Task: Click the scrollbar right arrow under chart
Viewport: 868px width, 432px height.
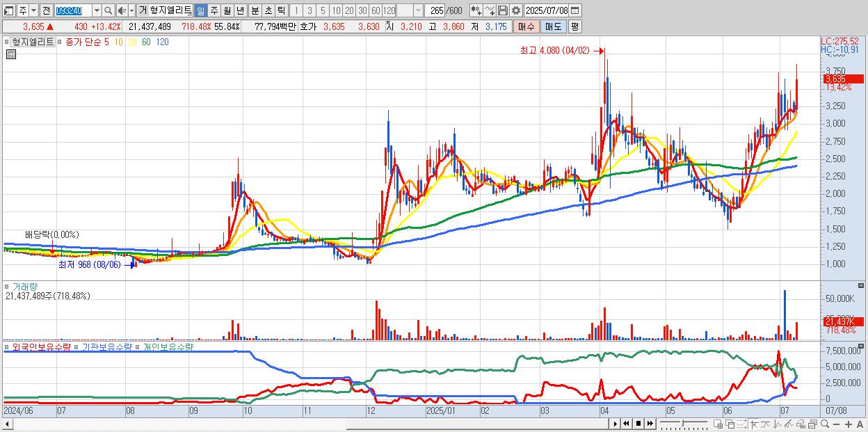Action: (615, 423)
